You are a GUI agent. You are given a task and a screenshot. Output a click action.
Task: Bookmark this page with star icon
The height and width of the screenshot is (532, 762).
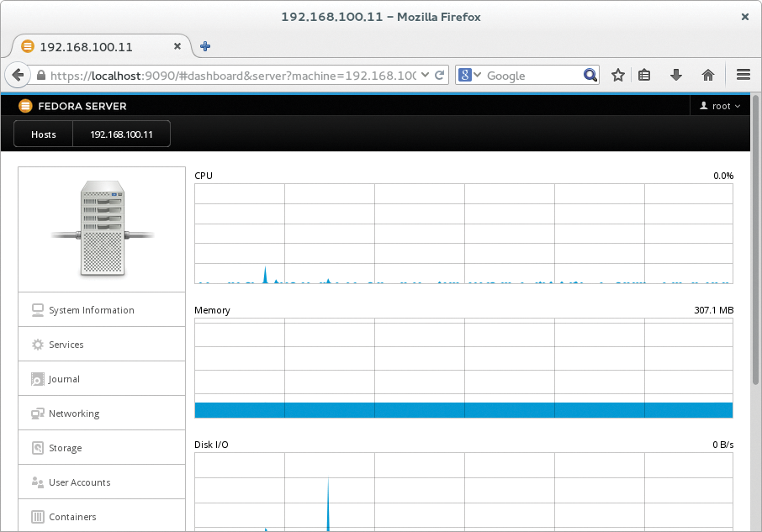click(618, 75)
